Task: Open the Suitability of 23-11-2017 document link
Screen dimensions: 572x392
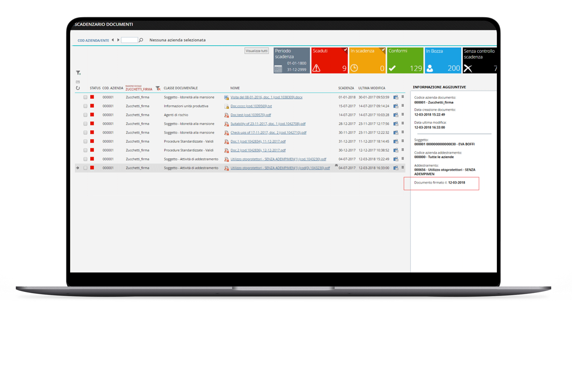Action: 268,124
